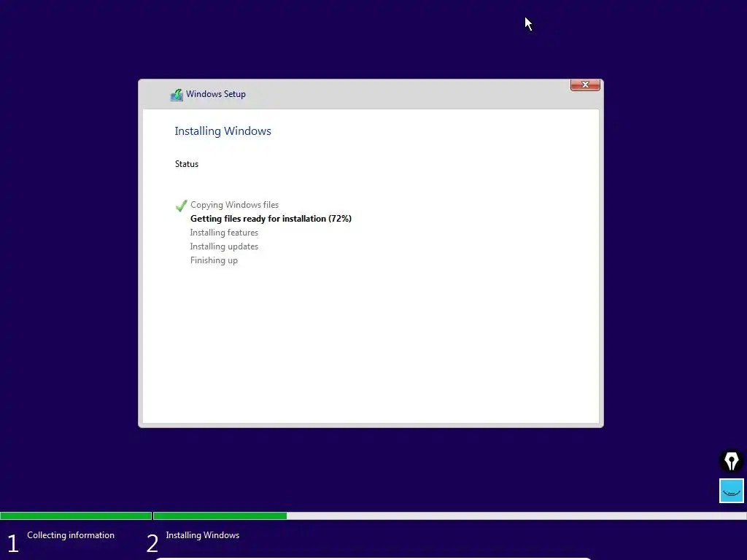Click 'Getting files ready for installation (72%)'
747x560 pixels.
[x=271, y=219]
